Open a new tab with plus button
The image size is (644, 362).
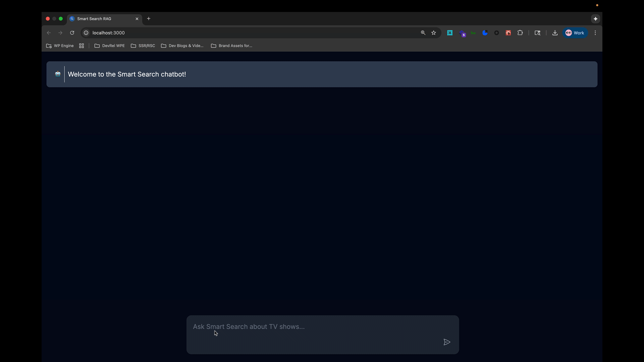(x=149, y=19)
